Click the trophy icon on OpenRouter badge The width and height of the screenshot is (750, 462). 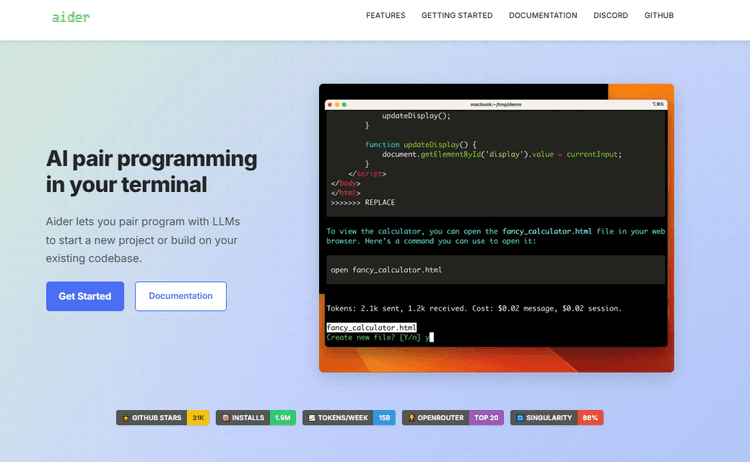(410, 418)
